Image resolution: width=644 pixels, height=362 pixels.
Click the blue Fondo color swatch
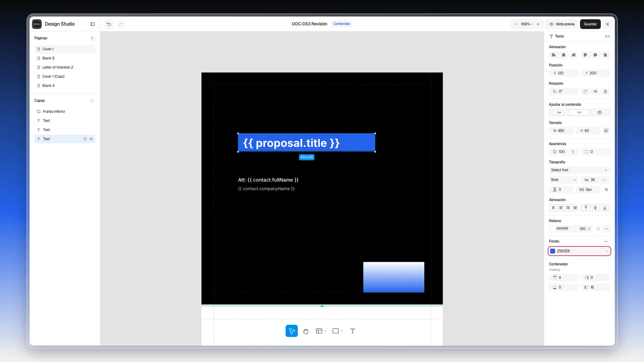pos(553,251)
